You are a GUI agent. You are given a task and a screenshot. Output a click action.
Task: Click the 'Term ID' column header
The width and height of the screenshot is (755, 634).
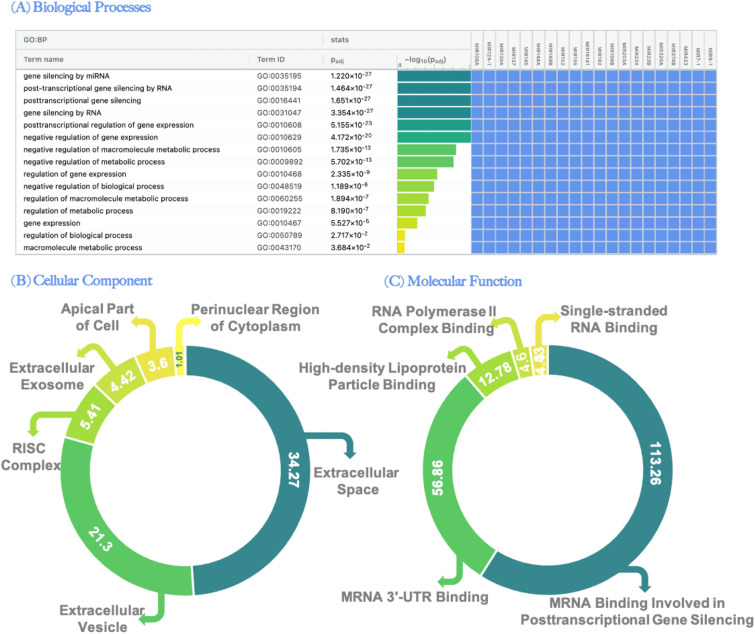[x=273, y=60]
